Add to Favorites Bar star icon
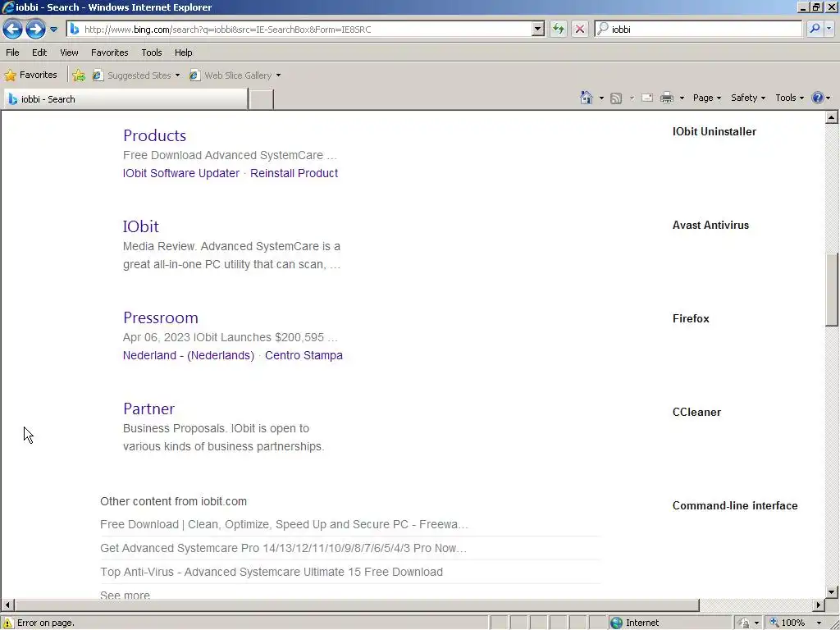Viewport: 840px width, 630px height. pos(79,75)
